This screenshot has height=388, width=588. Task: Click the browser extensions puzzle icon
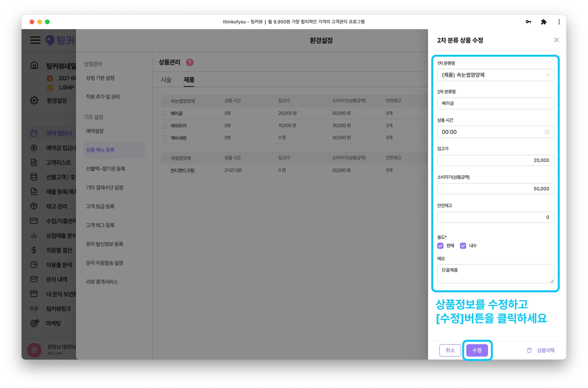(543, 22)
